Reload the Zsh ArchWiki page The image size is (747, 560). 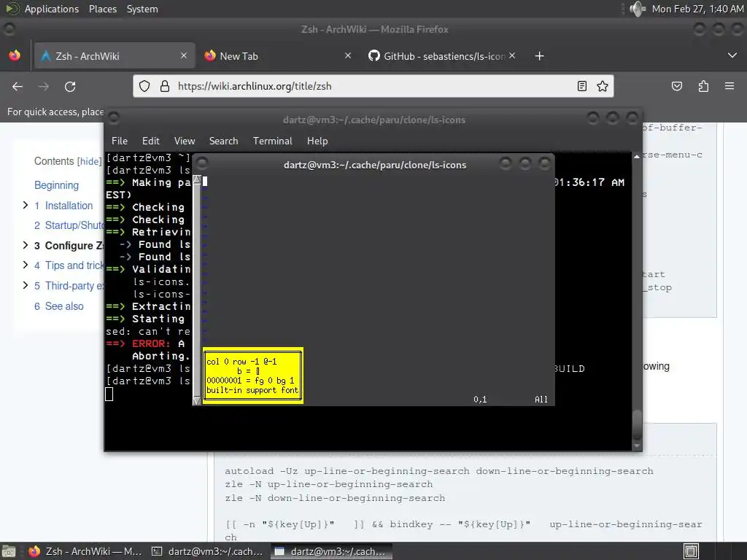(70, 86)
